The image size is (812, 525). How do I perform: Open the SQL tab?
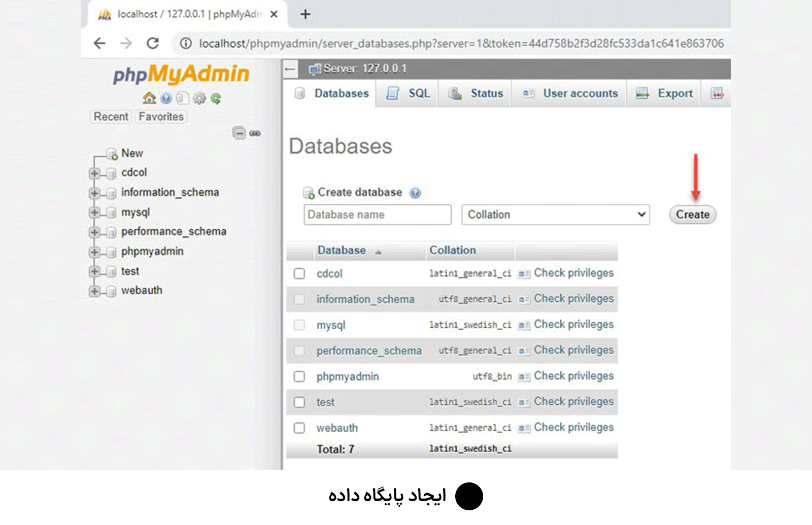click(x=408, y=93)
